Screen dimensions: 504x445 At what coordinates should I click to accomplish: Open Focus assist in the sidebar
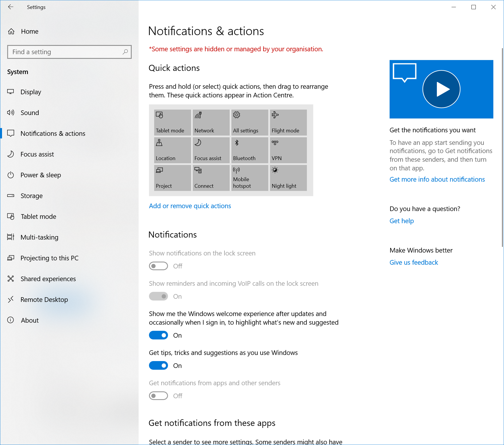pos(69,154)
